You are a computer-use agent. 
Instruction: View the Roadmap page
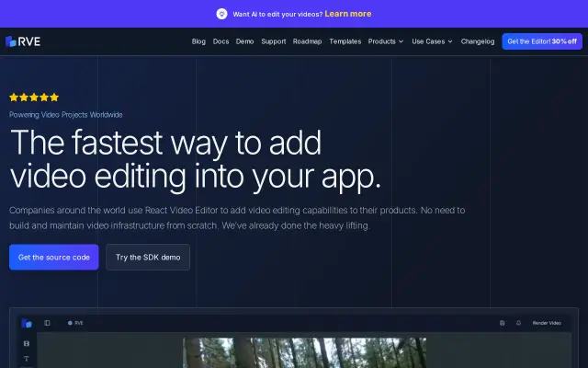[x=307, y=41]
